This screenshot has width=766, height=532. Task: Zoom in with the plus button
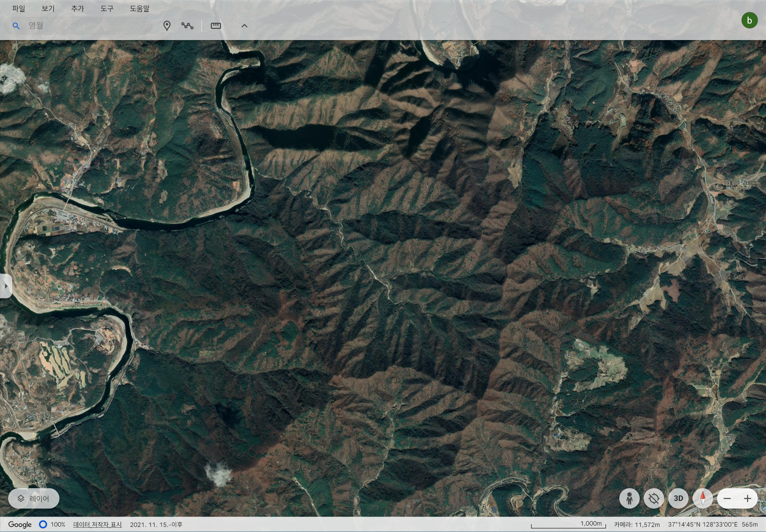click(x=747, y=498)
